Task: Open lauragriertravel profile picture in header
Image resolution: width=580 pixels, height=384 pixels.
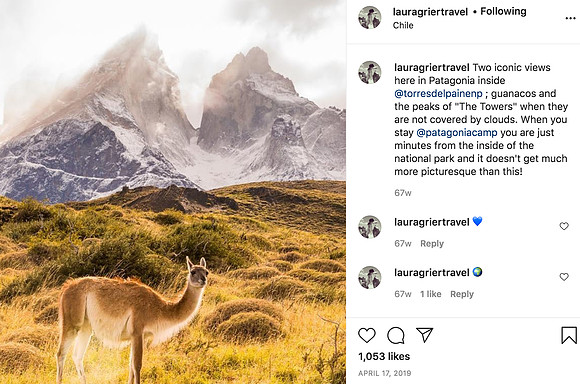Action: 370,17
